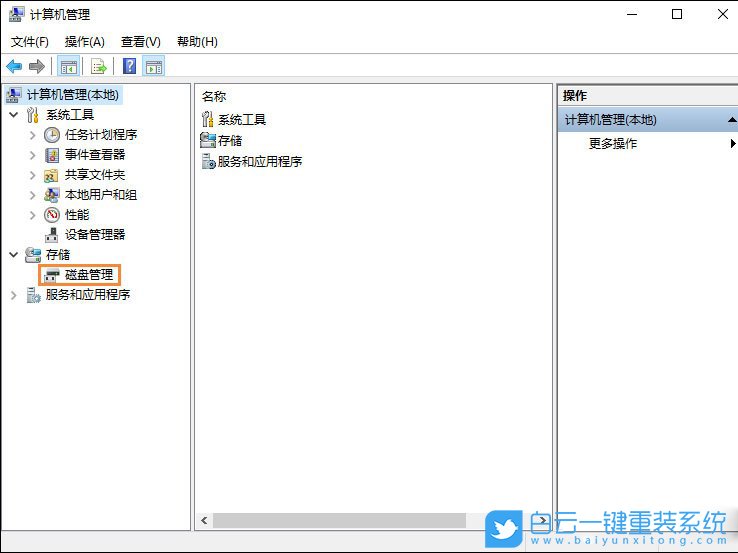Click the 事件查看器 icon in tree
This screenshot has width=738, height=553.
click(52, 155)
